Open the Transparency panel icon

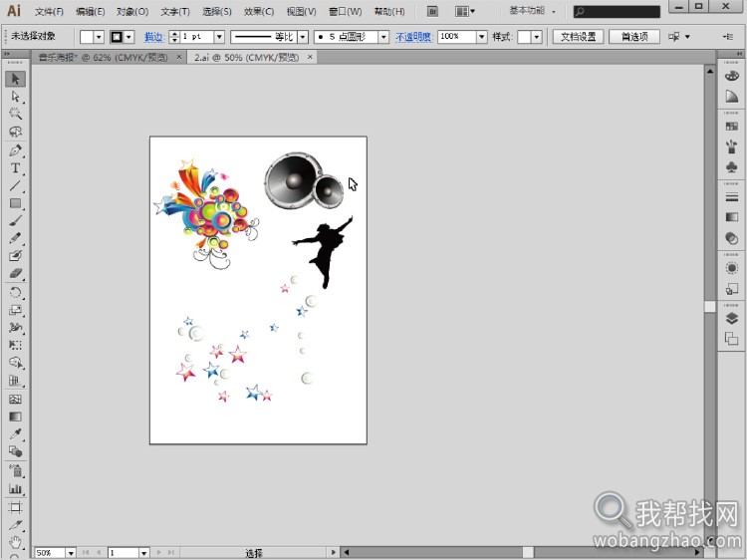(731, 238)
